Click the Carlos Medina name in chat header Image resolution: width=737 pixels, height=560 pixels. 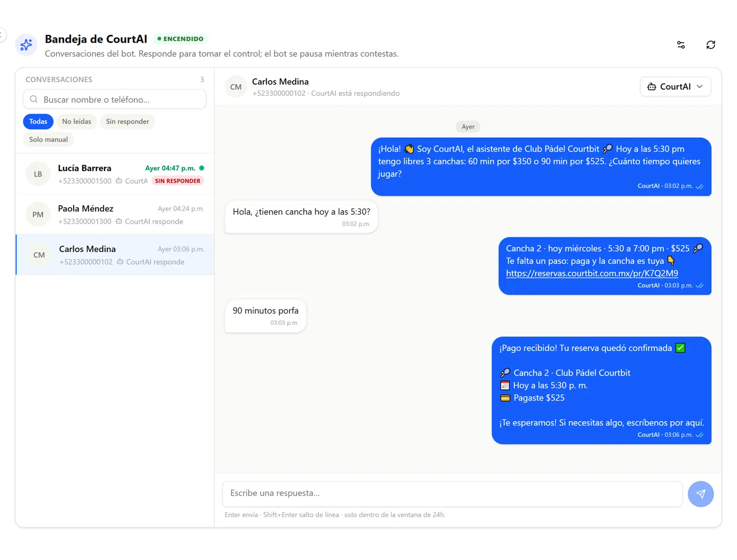[x=280, y=82]
